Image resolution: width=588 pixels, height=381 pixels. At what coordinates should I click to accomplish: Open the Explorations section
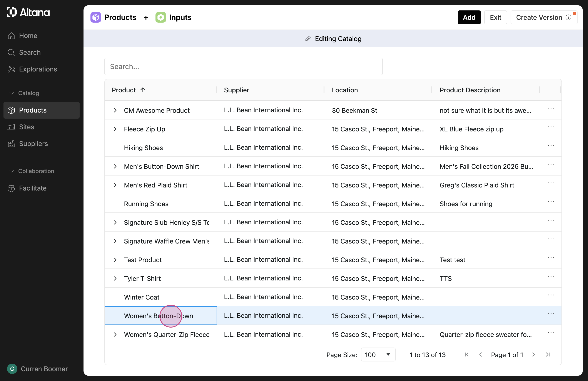tap(38, 69)
